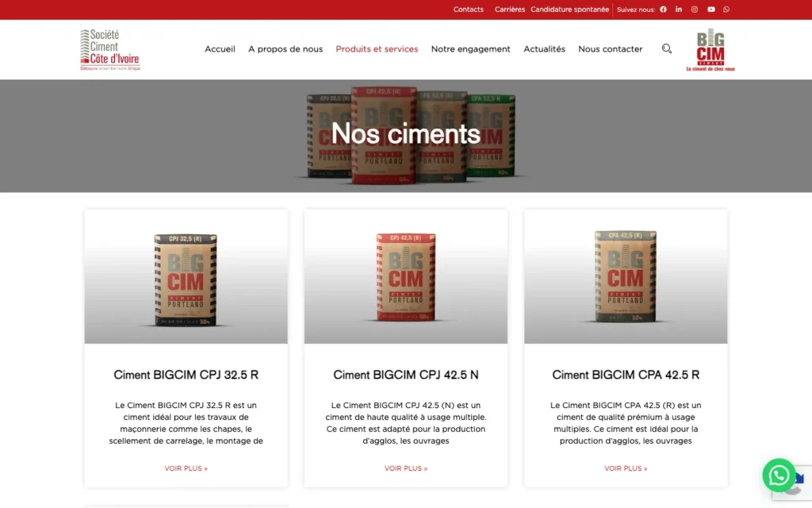Click title Ciment BIGCIM CPA 42.5 R

coord(626,375)
